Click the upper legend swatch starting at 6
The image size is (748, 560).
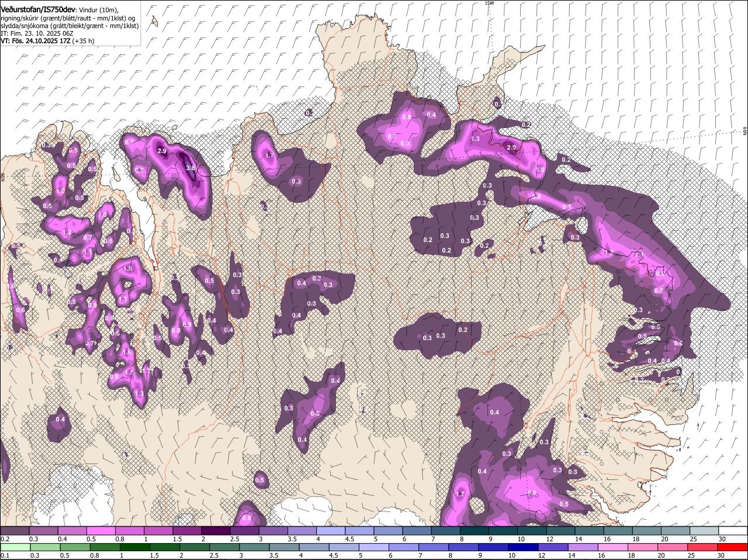tap(417, 531)
